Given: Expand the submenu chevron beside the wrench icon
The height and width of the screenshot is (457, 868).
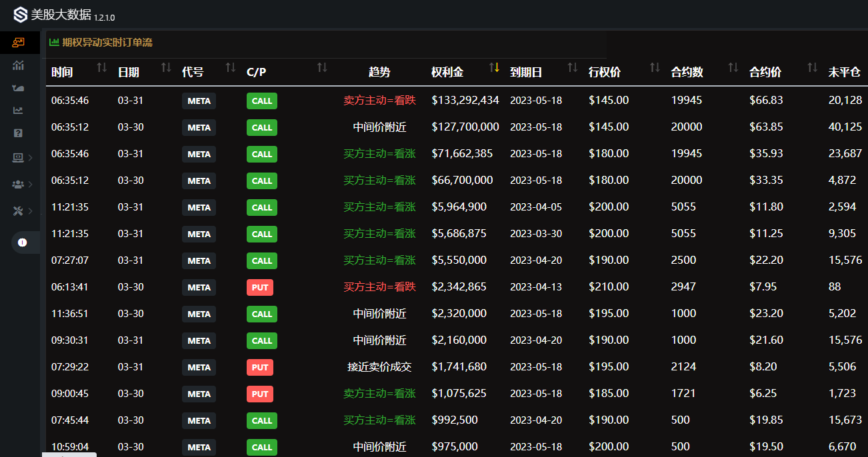Looking at the screenshot, I should [31, 211].
